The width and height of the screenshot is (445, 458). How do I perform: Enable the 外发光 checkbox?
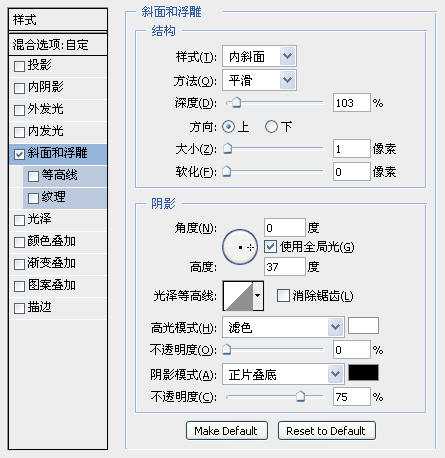[x=19, y=110]
